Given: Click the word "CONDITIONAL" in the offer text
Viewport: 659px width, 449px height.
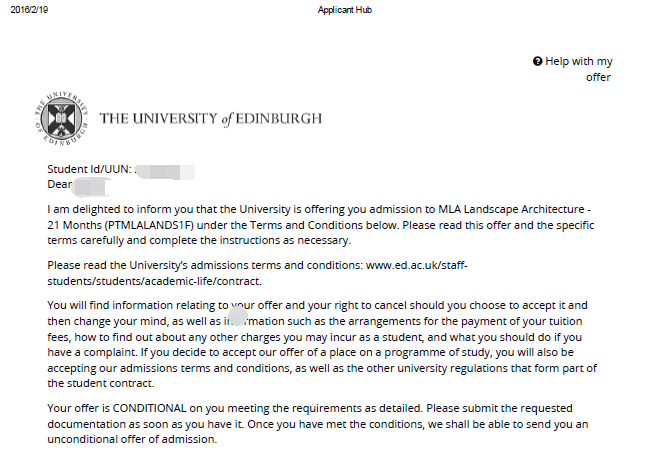Looking at the screenshot, I should coord(152,410).
